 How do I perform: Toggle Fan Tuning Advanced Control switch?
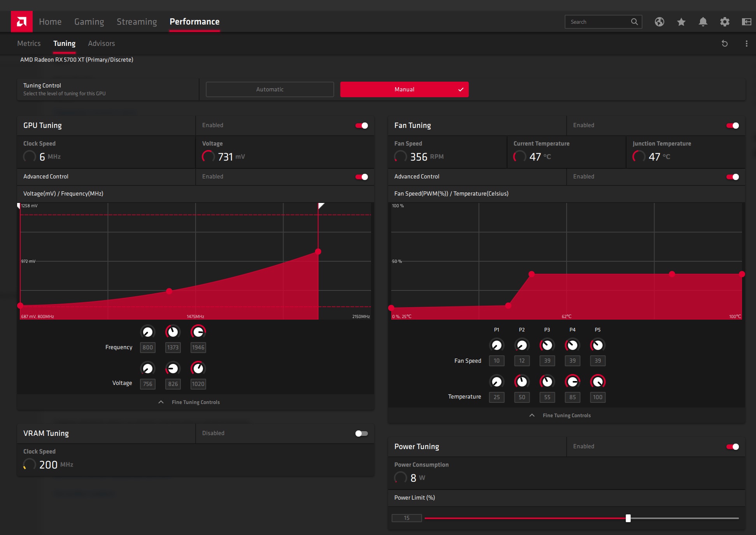click(x=733, y=177)
